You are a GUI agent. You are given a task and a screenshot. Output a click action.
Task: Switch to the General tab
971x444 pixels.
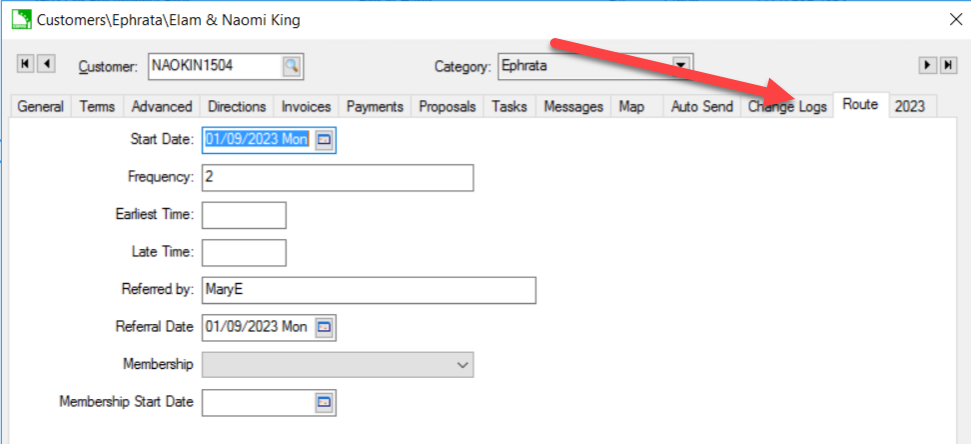tap(41, 107)
